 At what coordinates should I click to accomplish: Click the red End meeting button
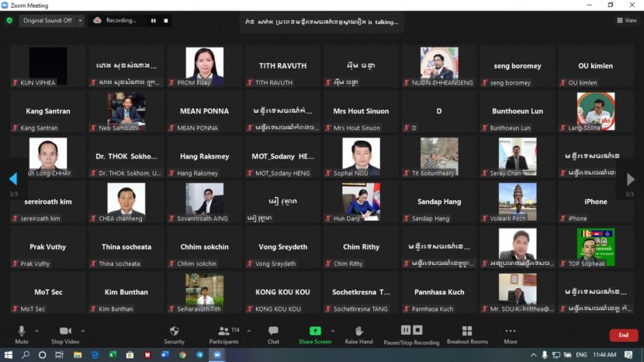623,335
